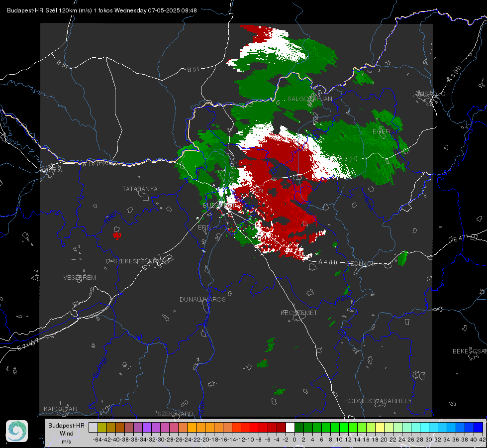Click the SZOLNOK city label
Image resolution: width=487 pixels, height=448 pixels.
click(x=361, y=264)
